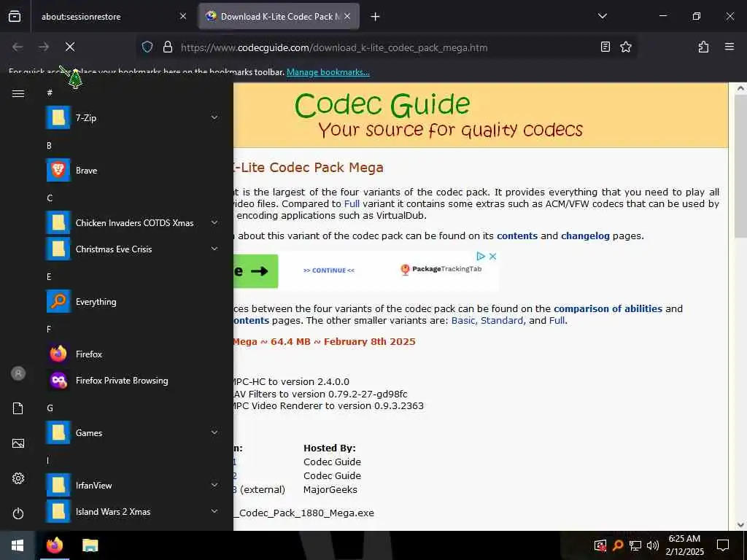Screen dimensions: 747x560
Task: Open the Basic variant link
Action: tap(463, 321)
